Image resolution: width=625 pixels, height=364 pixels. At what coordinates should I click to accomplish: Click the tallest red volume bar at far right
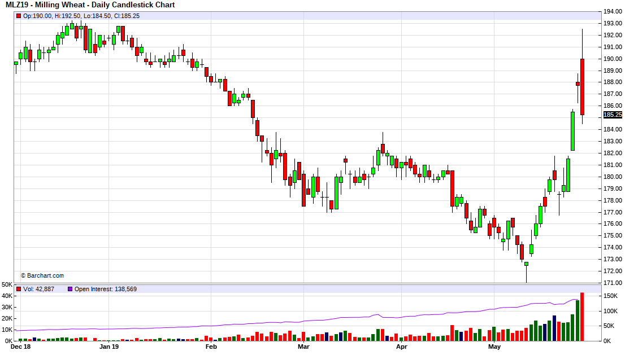click(582, 317)
